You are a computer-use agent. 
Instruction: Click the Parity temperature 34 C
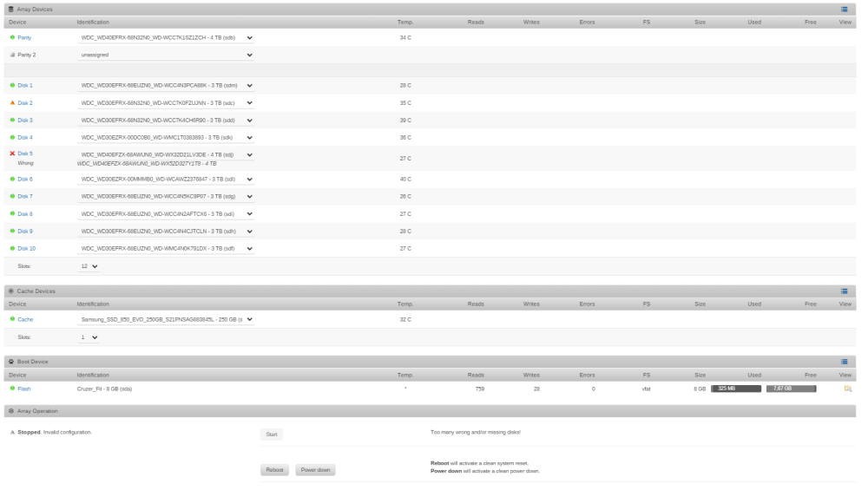tap(405, 37)
